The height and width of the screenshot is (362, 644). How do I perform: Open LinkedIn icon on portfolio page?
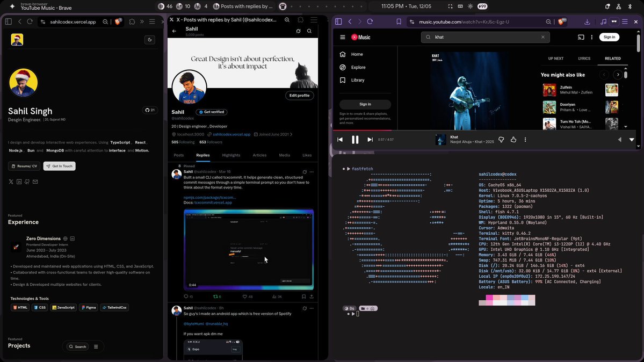19,182
